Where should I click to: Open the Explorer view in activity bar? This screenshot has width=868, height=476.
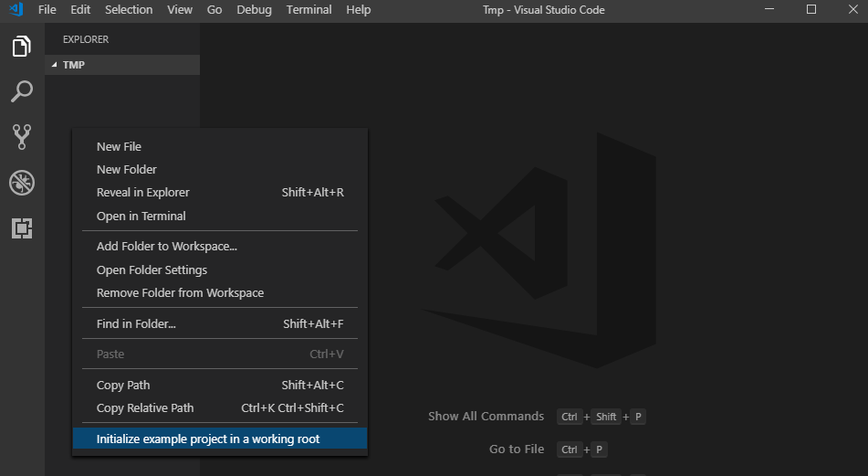point(22,46)
